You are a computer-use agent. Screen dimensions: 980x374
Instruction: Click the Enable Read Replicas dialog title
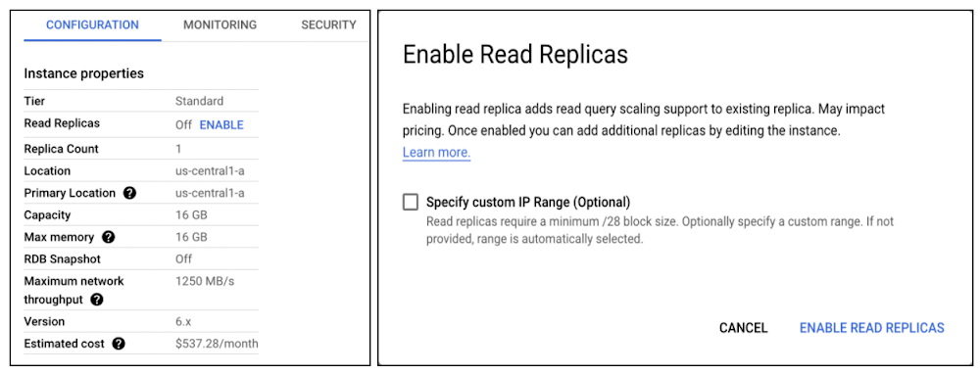[x=515, y=55]
